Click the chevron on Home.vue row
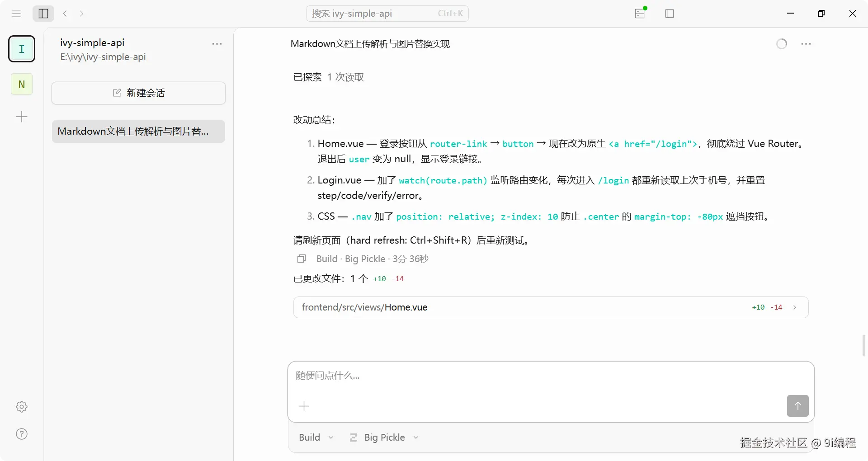This screenshot has width=868, height=461. point(795,307)
